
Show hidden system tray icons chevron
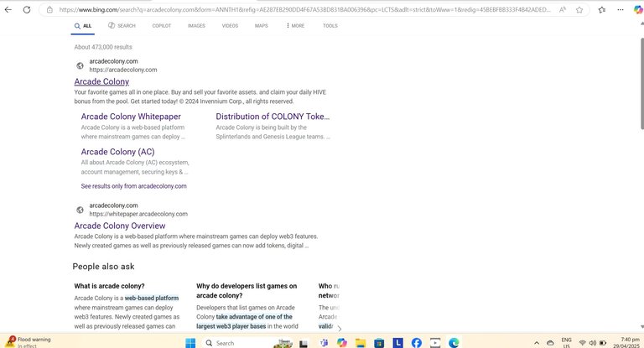(x=537, y=343)
